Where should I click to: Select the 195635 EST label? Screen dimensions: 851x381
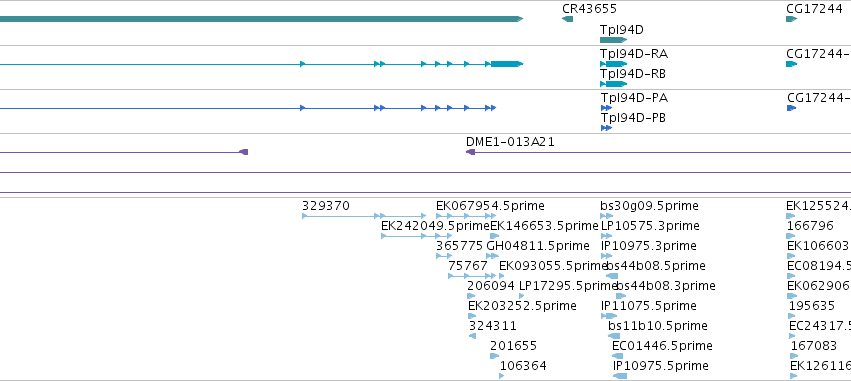tap(812, 306)
